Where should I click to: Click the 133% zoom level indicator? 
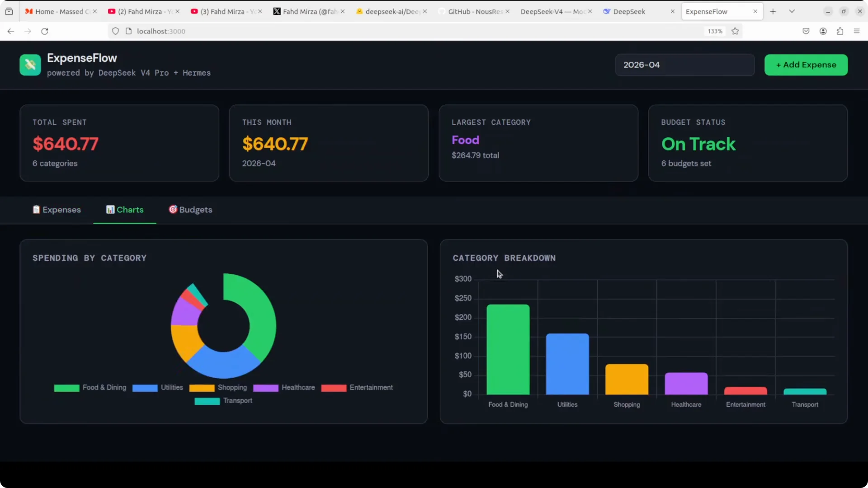(715, 31)
